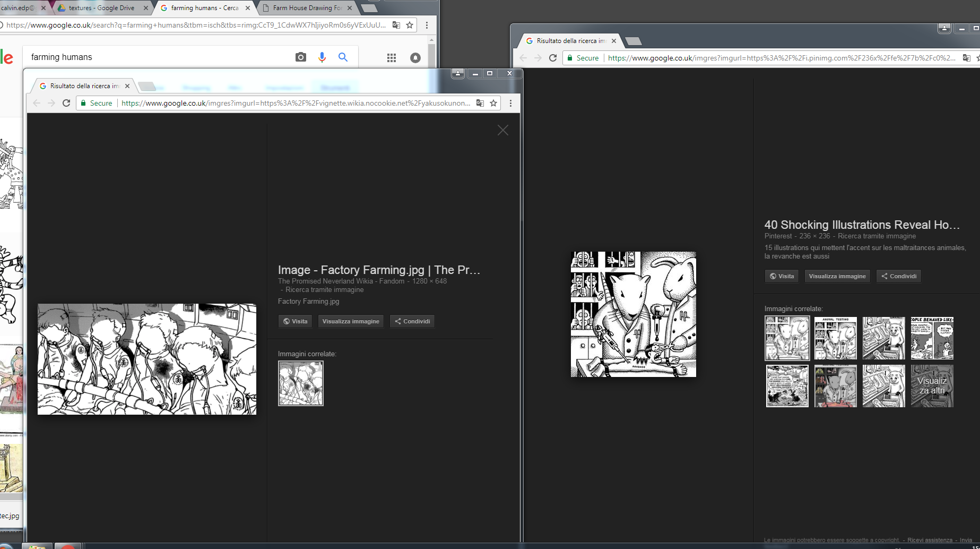Screen dimensions: 980x549
Task: Click 'Visualizza altri' related images thumbnail
Action: pos(932,386)
